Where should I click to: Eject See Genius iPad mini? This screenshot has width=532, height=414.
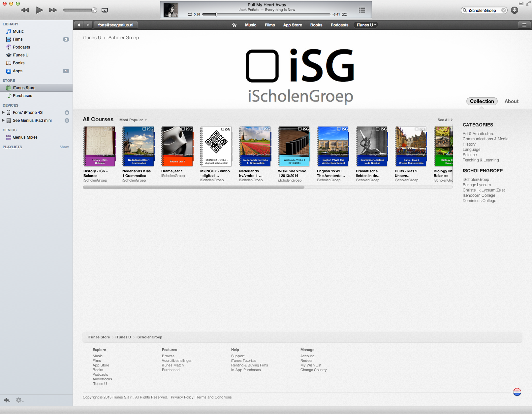pos(67,121)
